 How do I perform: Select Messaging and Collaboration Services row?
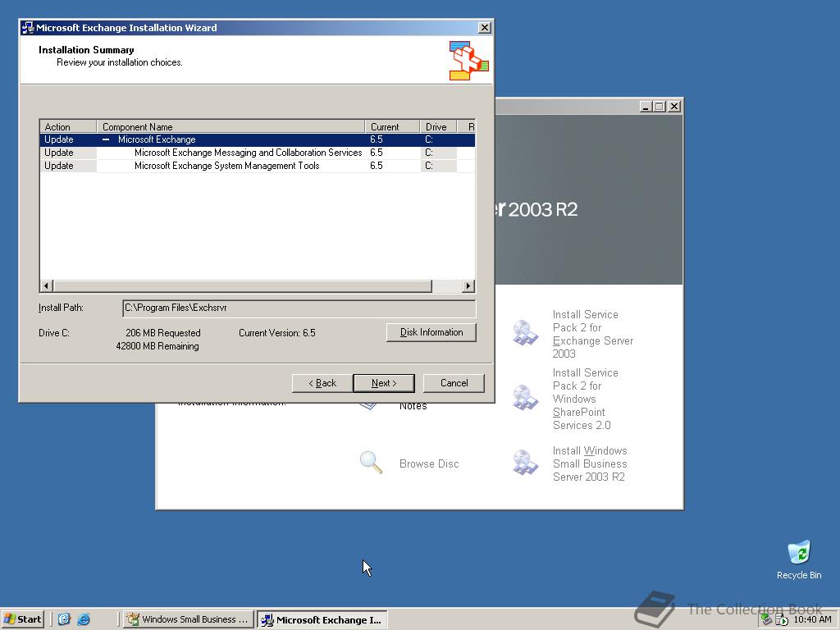pyautogui.click(x=257, y=153)
